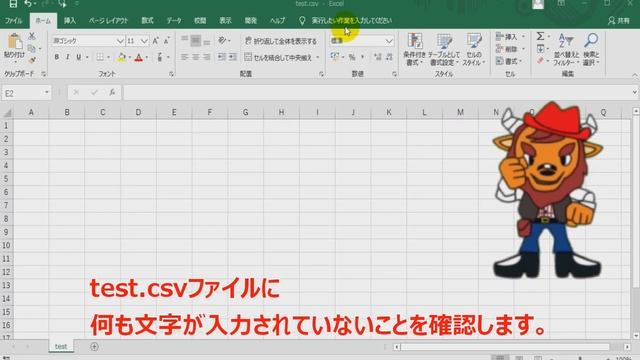Switch to the Formulas tab
Image resolution: width=640 pixels, height=360 pixels.
(147, 20)
